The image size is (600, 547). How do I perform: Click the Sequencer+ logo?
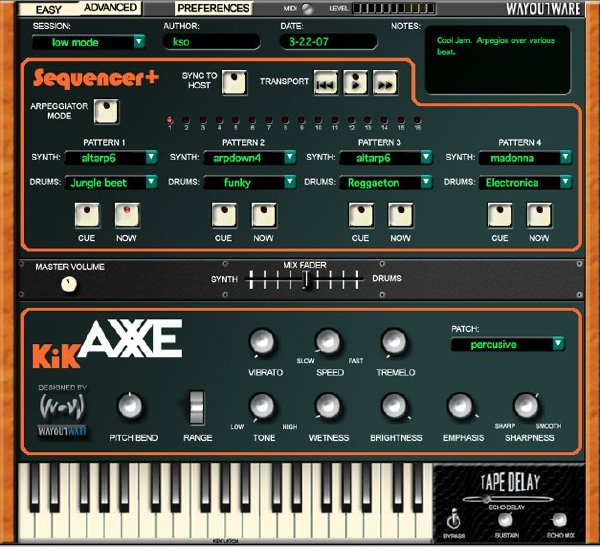click(x=96, y=78)
